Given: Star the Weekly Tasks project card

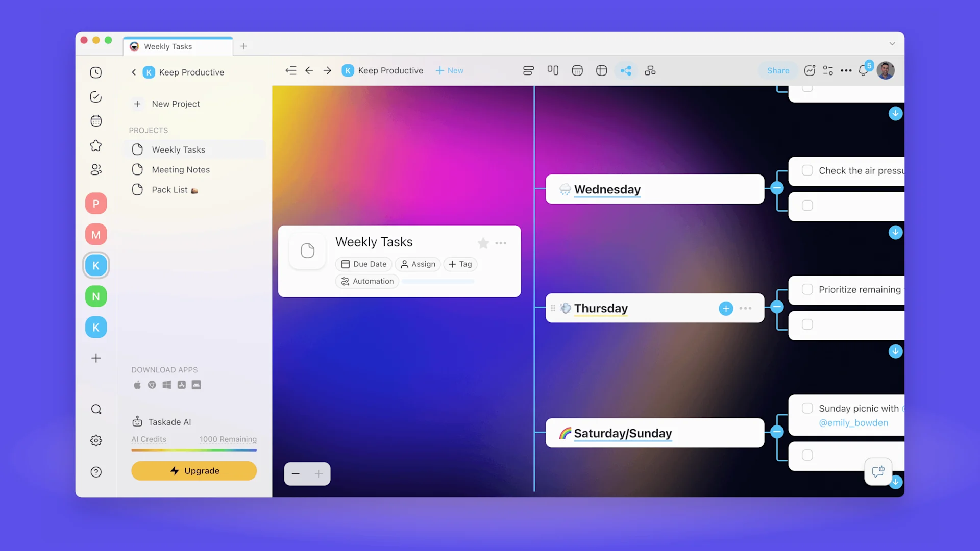Looking at the screenshot, I should pos(483,243).
